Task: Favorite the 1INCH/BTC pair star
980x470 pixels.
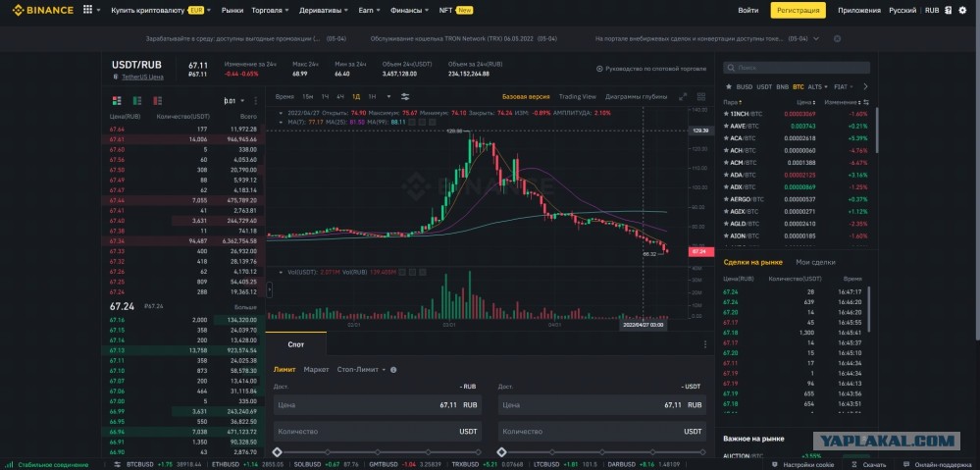Action: tap(726, 114)
